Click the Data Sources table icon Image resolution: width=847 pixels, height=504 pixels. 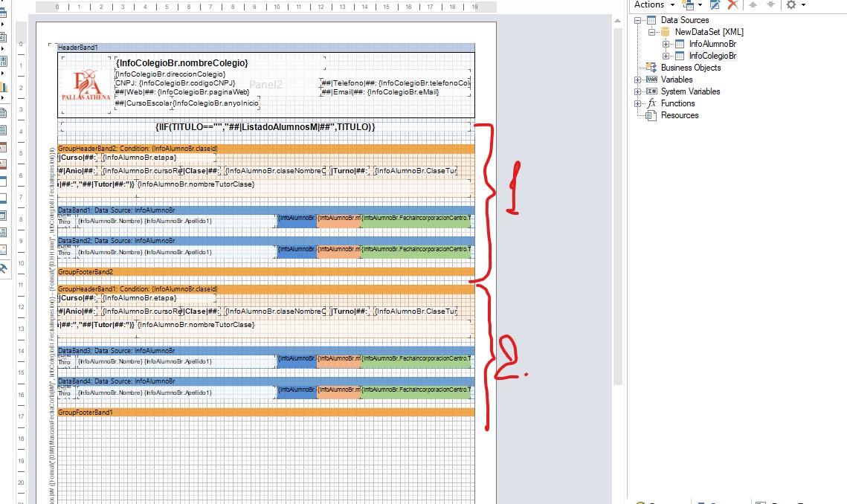point(651,20)
